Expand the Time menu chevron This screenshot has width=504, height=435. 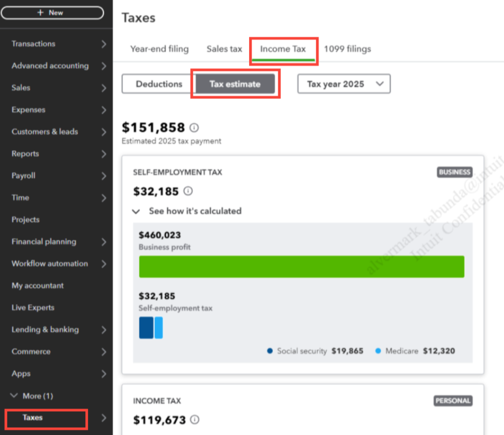pos(104,198)
